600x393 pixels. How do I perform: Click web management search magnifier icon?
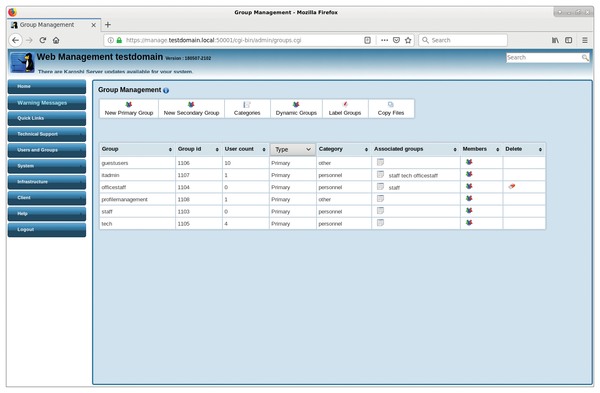tap(585, 57)
